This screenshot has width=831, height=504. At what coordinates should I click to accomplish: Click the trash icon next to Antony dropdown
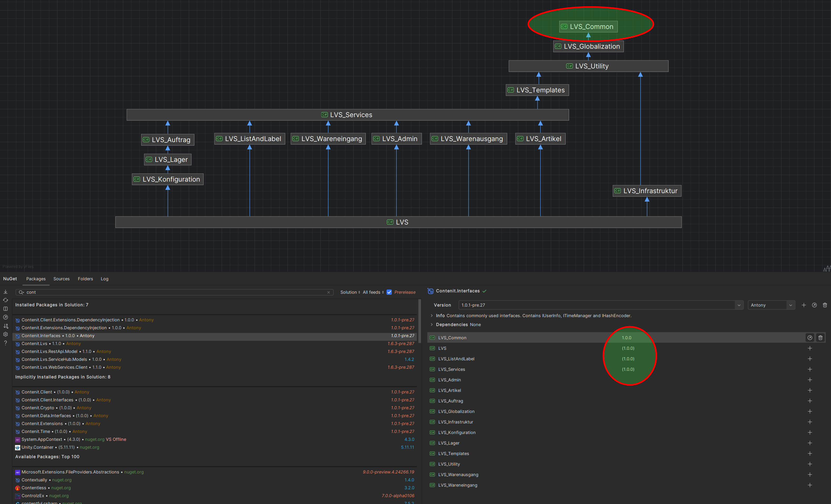click(x=825, y=305)
